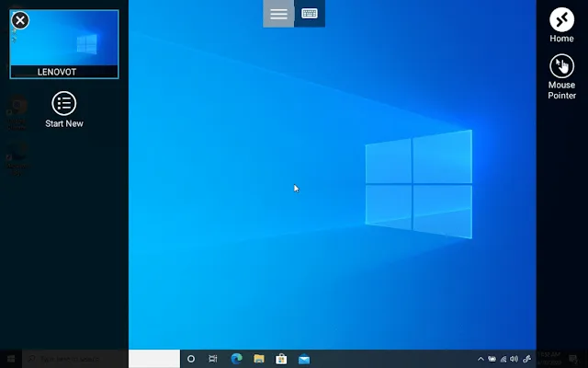This screenshot has height=368, width=588.
Task: Open dimmed Windows Start button
Action: [x=11, y=359]
